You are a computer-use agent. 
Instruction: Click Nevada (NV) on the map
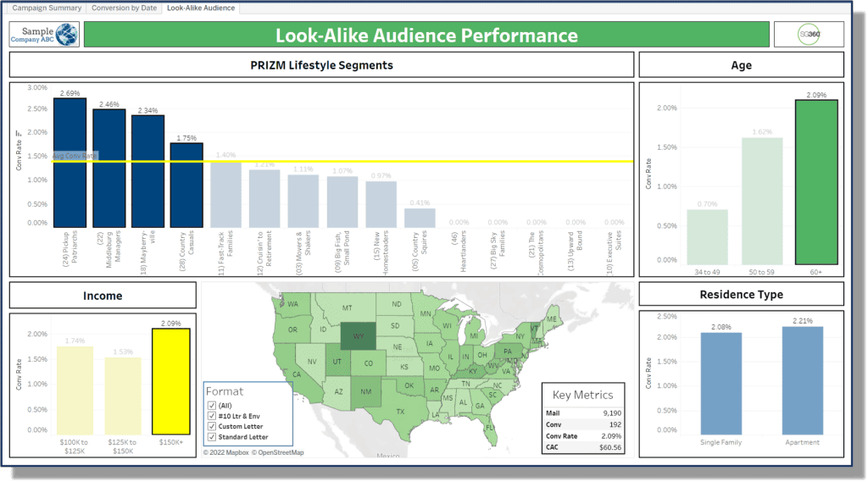tap(312, 362)
